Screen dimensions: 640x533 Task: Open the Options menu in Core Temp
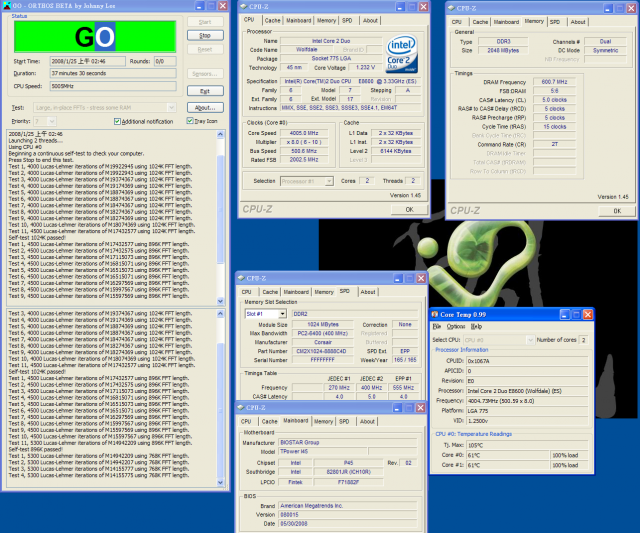pos(456,326)
